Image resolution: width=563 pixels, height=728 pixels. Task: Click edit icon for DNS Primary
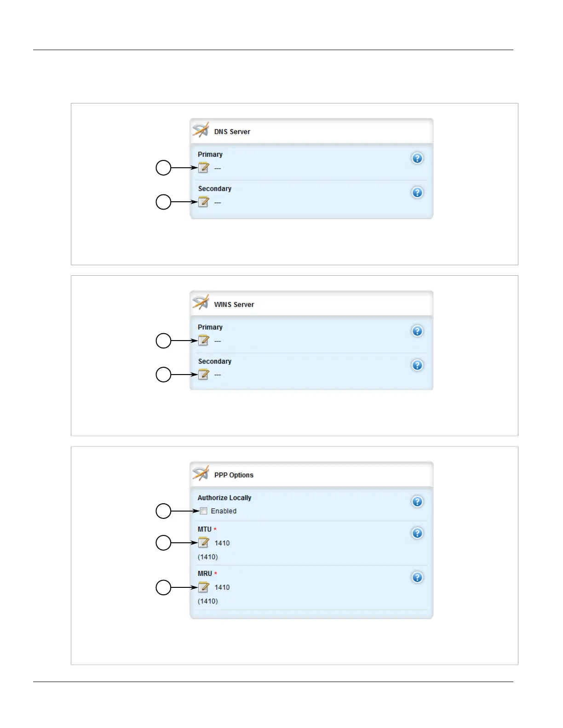tap(203, 168)
